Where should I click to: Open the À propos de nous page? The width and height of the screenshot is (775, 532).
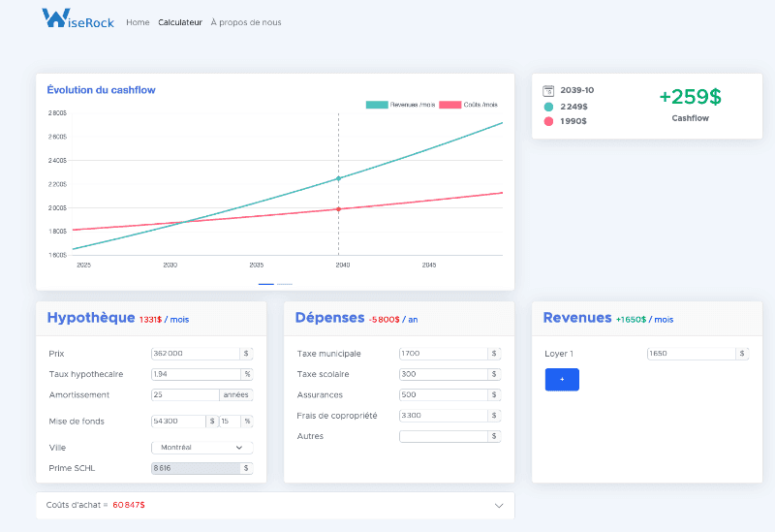(246, 22)
